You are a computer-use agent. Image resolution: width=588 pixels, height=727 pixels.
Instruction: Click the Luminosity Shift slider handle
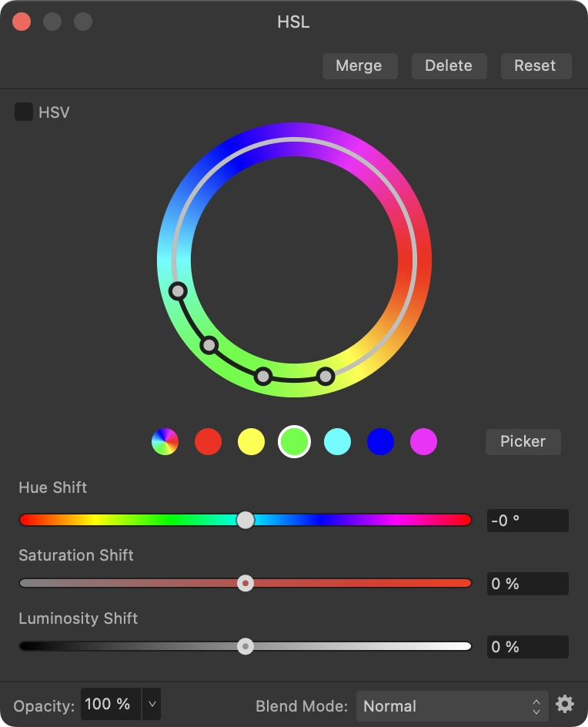point(246,646)
